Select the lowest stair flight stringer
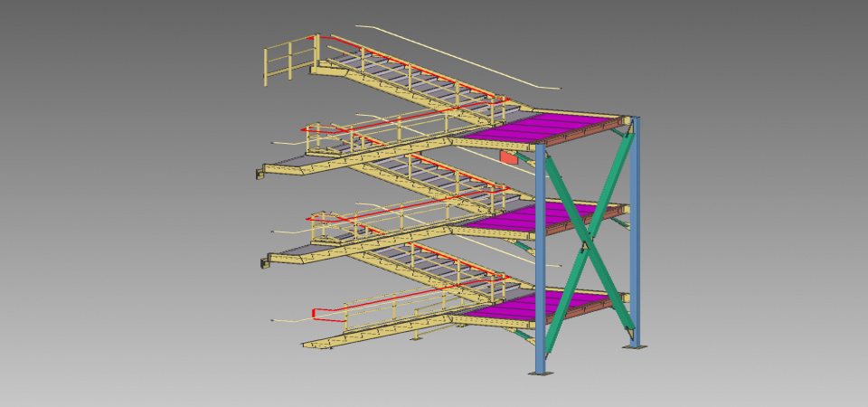The height and width of the screenshot is (407, 868). click(380, 332)
